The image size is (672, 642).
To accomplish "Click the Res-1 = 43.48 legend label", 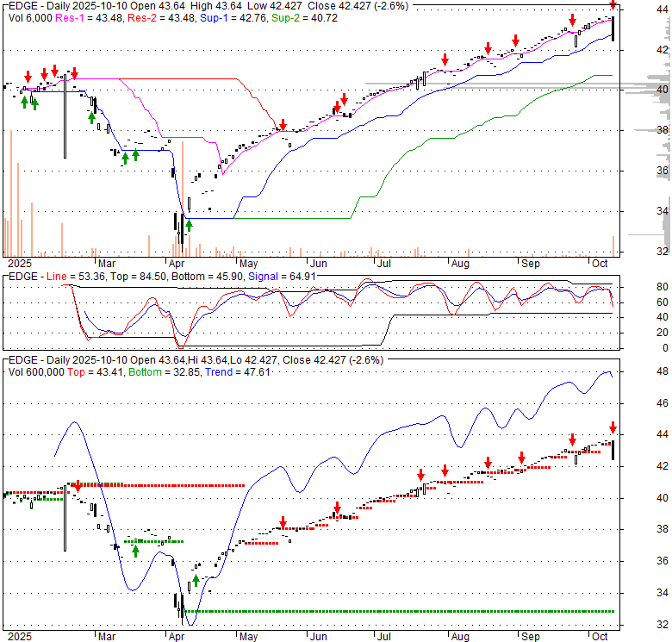I will point(89,18).
